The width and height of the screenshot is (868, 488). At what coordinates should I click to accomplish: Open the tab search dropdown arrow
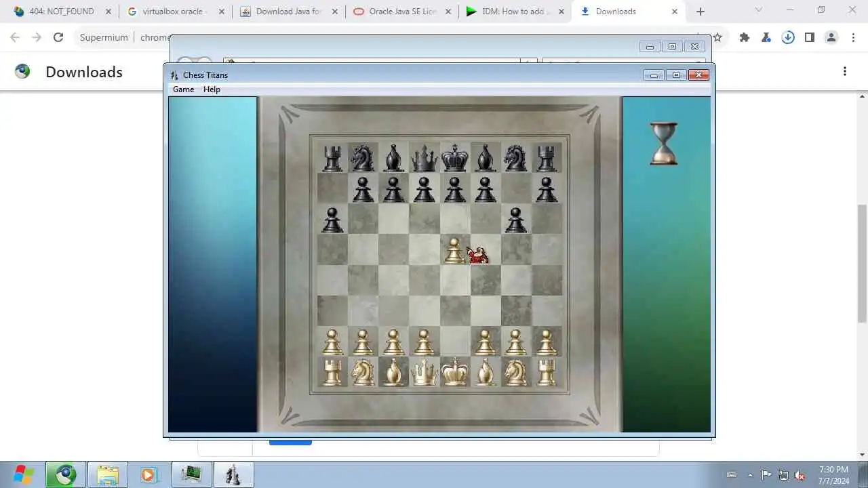click(x=759, y=10)
